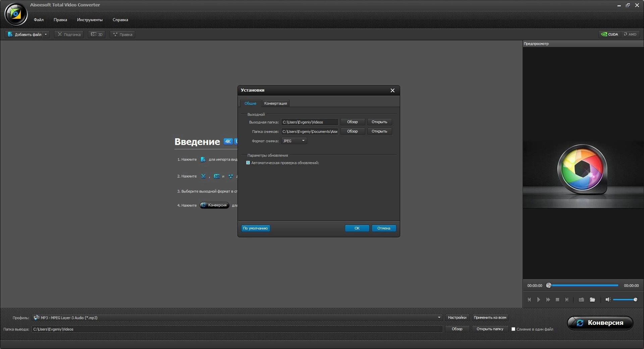
Task: Click the Aiseesoft application logo
Action: (x=15, y=14)
